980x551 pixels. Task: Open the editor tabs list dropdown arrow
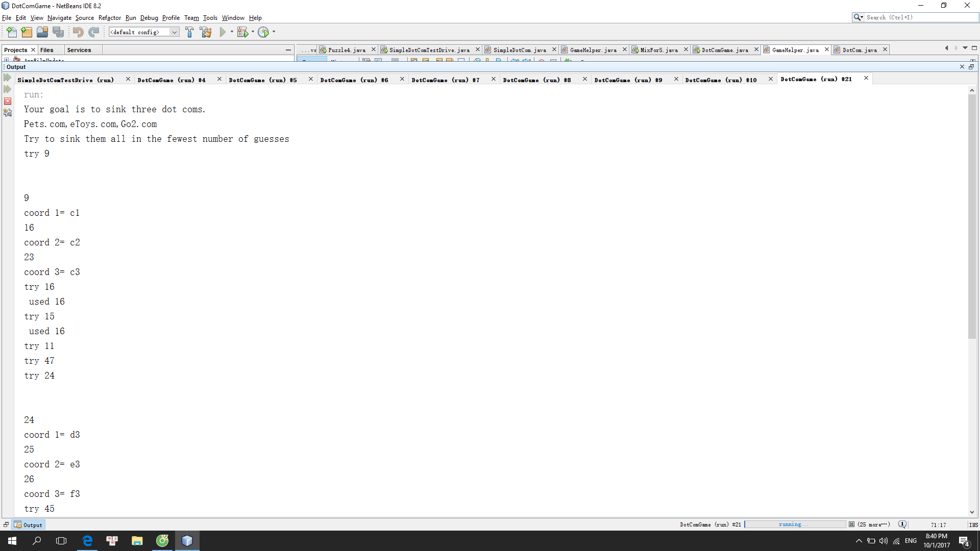(965, 48)
